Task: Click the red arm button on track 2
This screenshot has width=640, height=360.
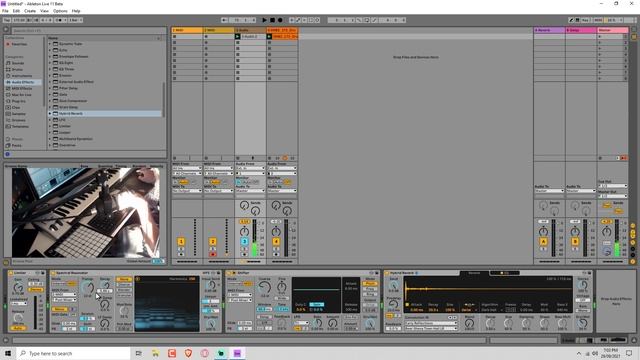Action: pyautogui.click(x=213, y=254)
